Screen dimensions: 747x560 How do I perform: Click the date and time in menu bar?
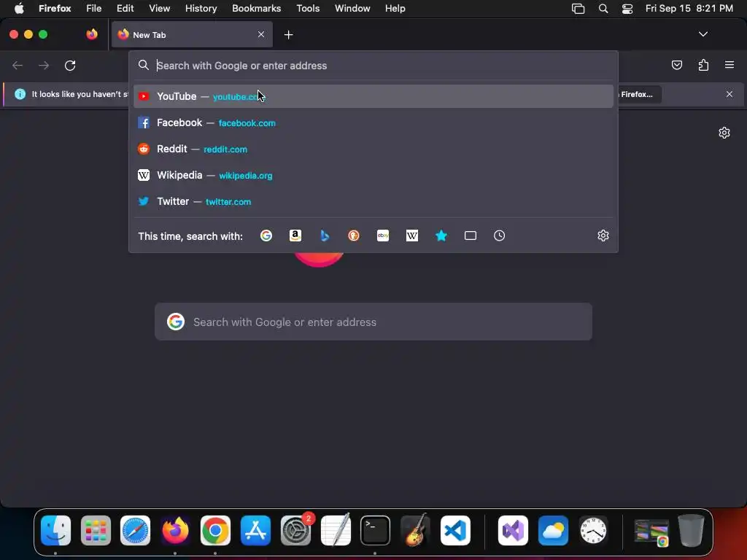689,8
